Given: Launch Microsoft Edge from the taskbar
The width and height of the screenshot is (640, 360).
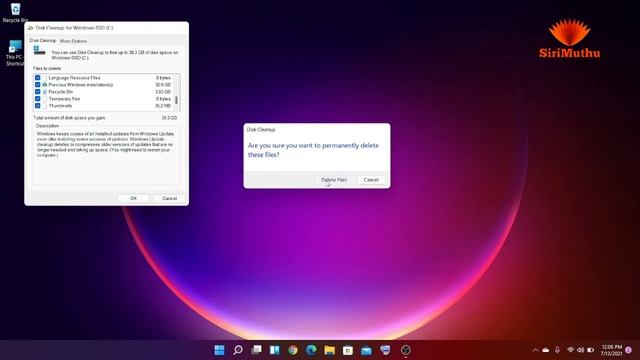Looking at the screenshot, I should click(311, 350).
